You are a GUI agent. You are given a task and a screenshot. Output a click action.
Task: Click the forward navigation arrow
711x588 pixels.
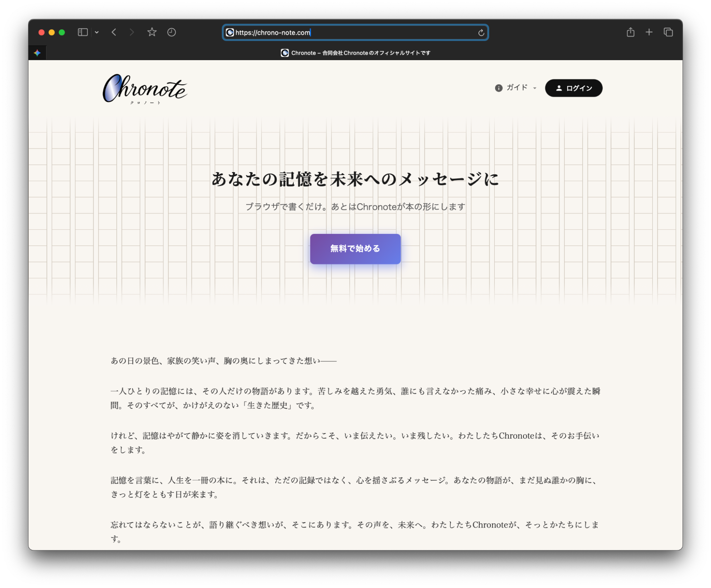click(x=132, y=32)
